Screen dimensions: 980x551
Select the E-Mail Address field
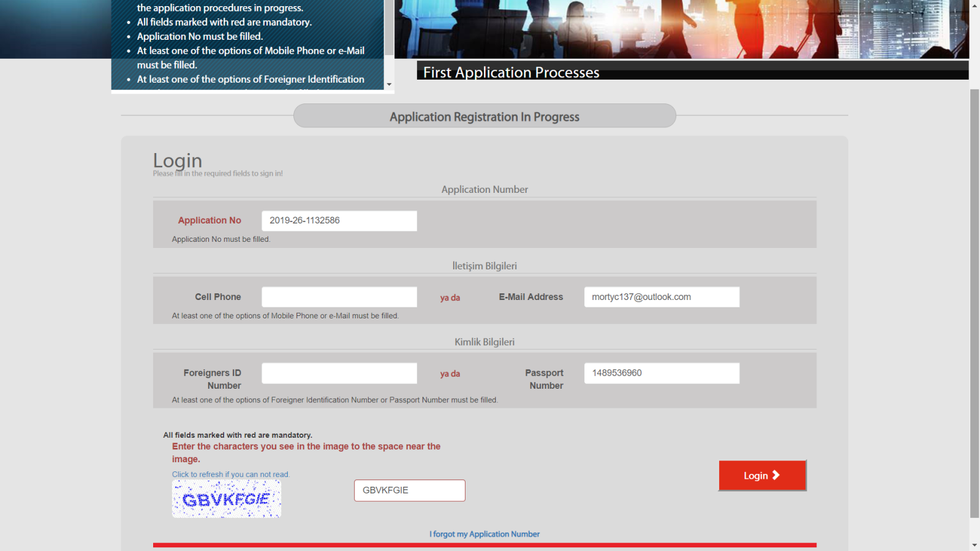pyautogui.click(x=661, y=297)
